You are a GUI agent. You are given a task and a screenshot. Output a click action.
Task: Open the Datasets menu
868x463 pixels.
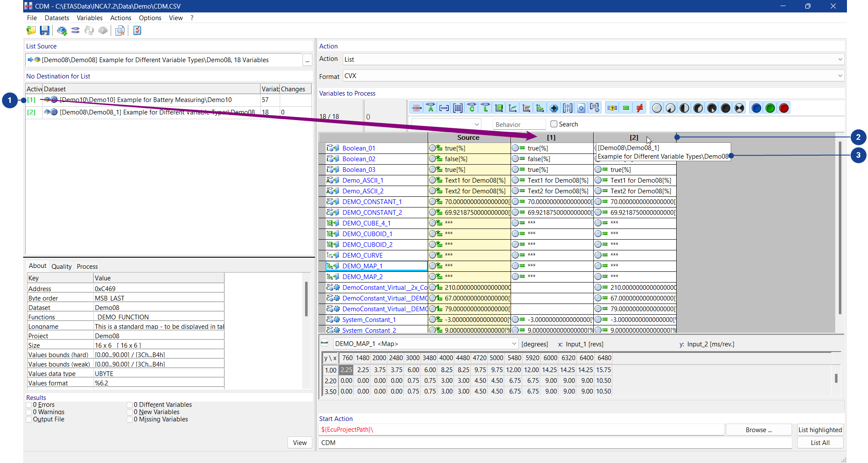coord(57,18)
